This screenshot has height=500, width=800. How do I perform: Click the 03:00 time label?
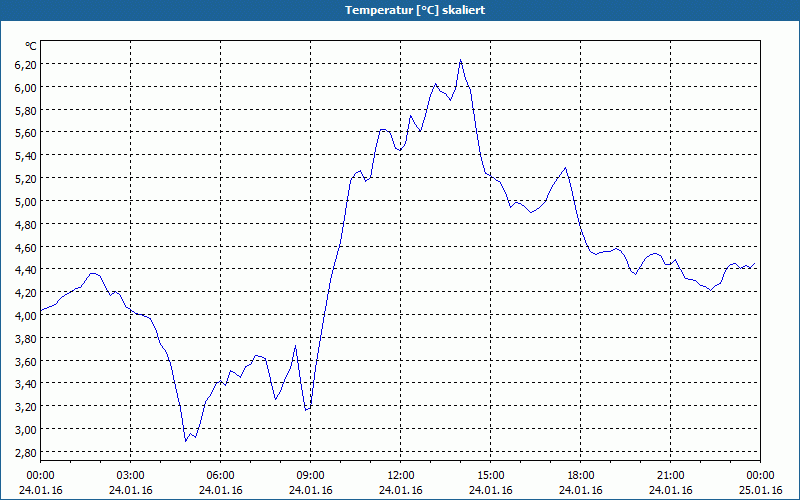[x=131, y=476]
